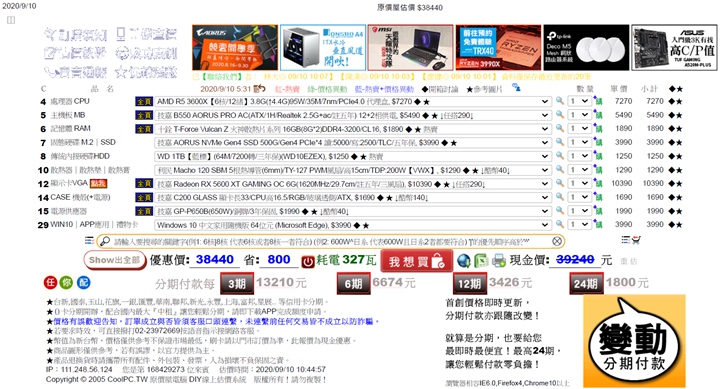Click the undo icon beside 2020/9/10 5:31
The image size is (720, 389).
point(259,89)
